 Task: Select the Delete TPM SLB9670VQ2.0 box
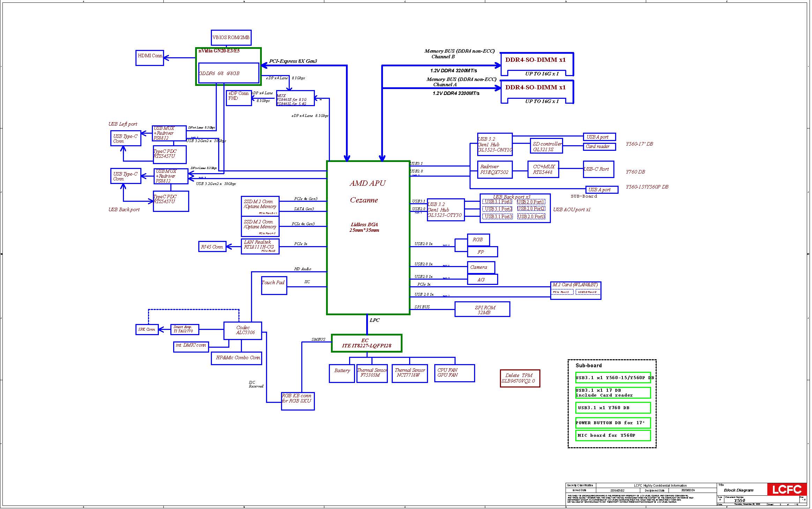point(520,378)
